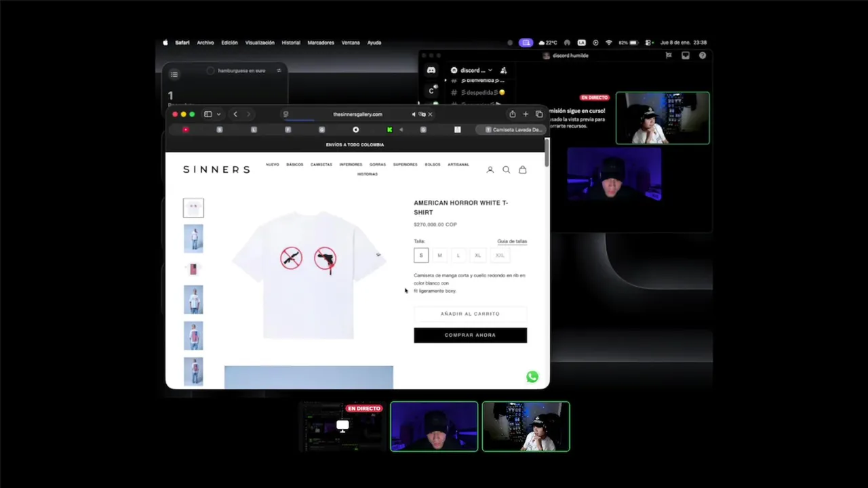Open the site search magnifier
This screenshot has height=488, width=868.
[506, 169]
